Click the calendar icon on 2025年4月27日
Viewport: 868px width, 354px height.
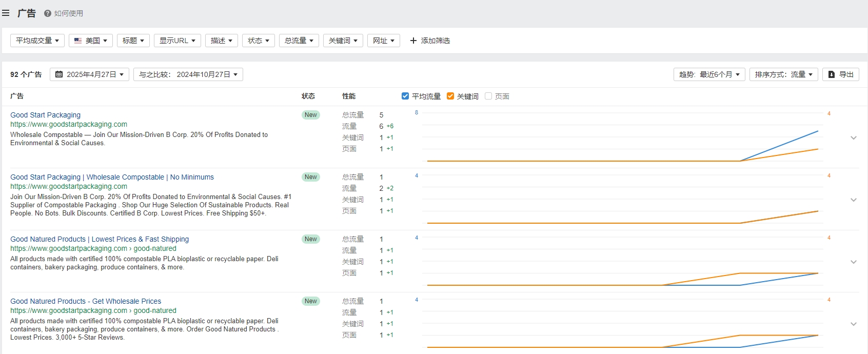coord(59,74)
